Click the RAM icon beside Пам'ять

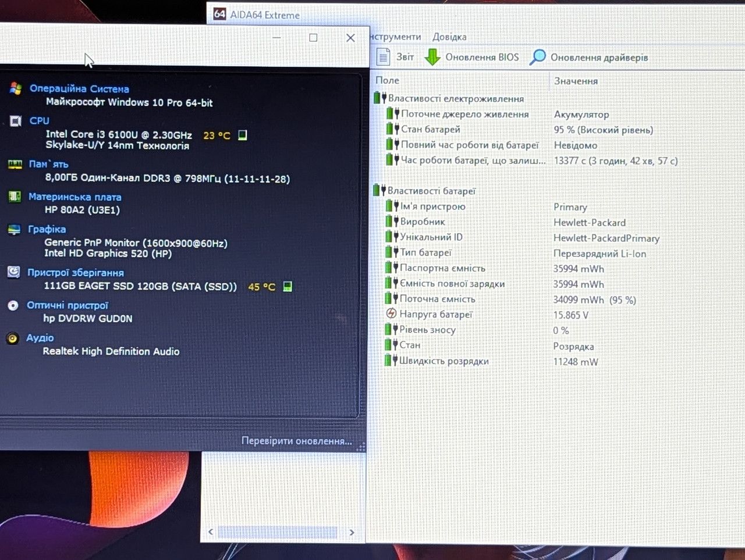(15, 164)
